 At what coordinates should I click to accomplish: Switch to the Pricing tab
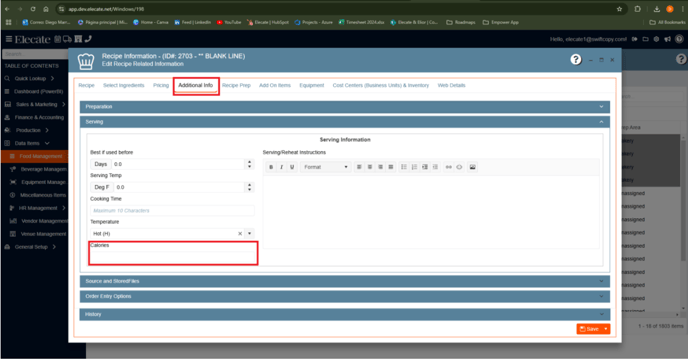[x=161, y=85]
